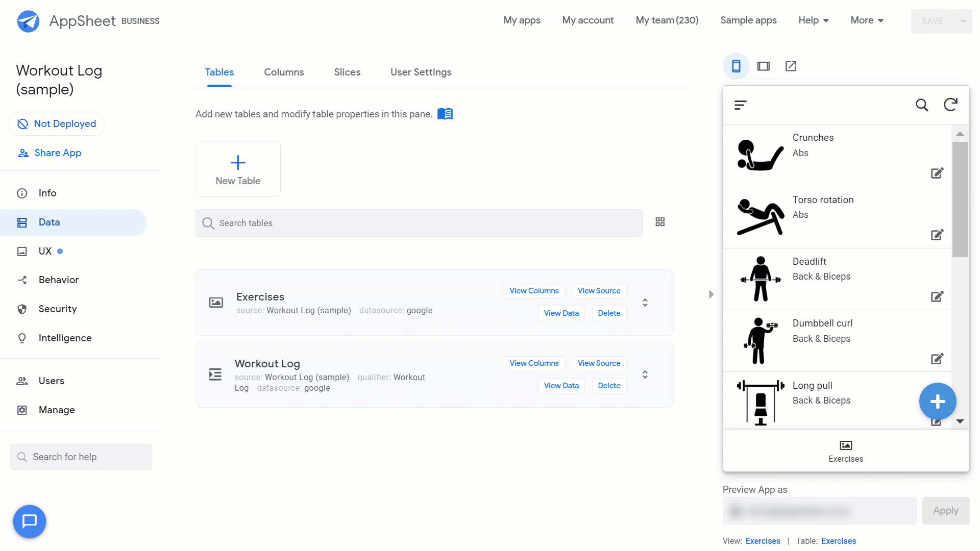The height and width of the screenshot is (551, 980).
Task: Click View Columns for Exercises table
Action: (x=534, y=291)
